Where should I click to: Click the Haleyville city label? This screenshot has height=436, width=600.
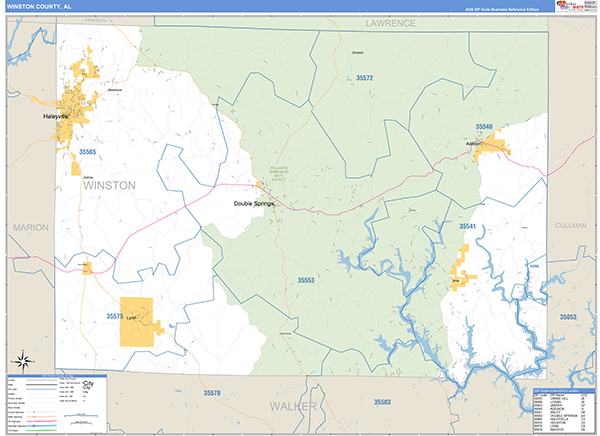click(55, 116)
